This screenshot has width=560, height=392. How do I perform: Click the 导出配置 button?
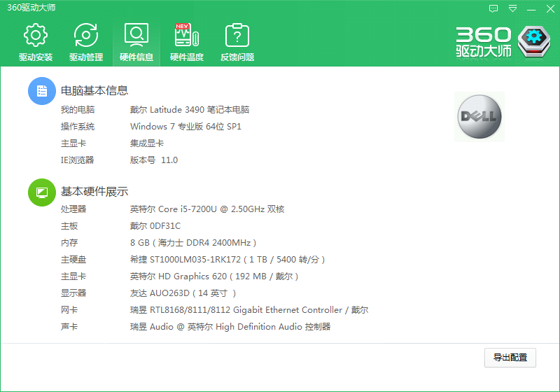510,358
